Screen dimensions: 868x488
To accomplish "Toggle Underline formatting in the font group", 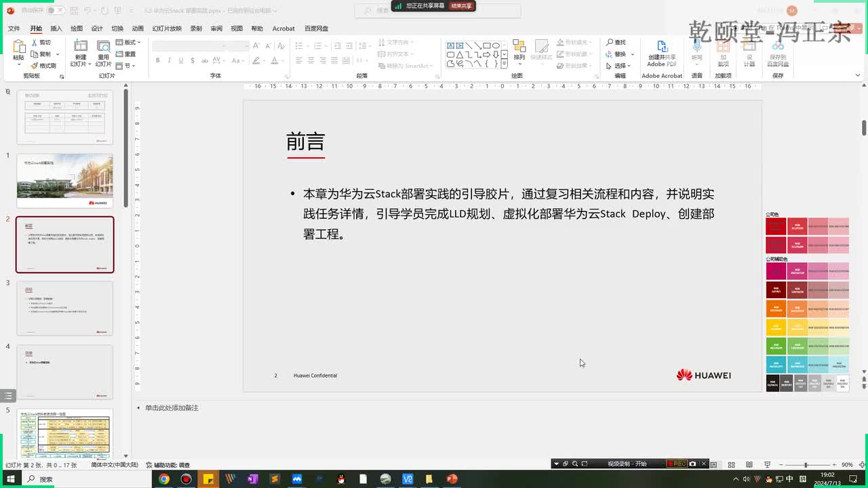I will click(181, 60).
